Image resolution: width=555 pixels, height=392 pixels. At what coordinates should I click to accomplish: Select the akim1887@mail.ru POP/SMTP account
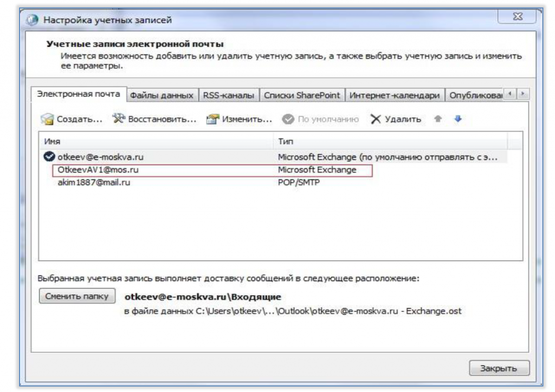coord(95,182)
